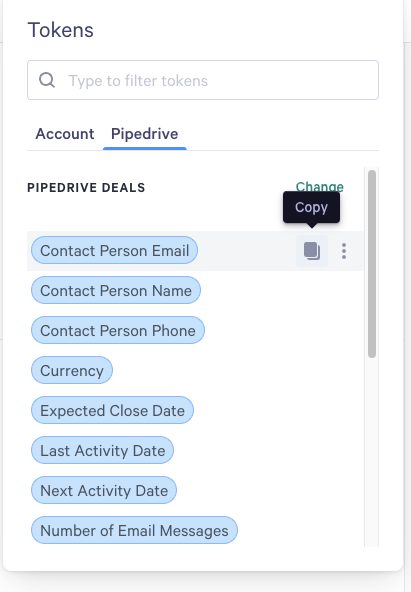Click the Change link for Pipedrive Deals

coord(320,187)
